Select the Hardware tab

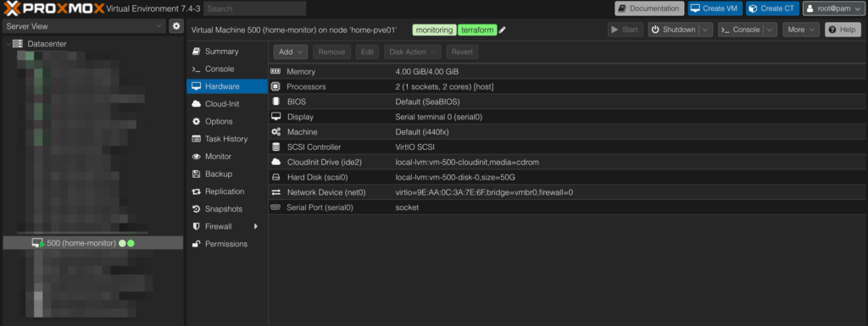(227, 86)
